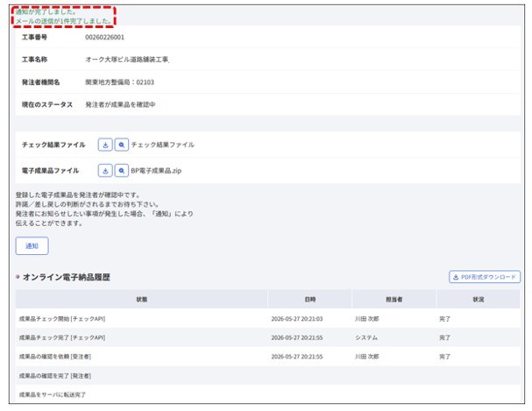Select timestamp 2026-05-27 20:21:03

297,319
